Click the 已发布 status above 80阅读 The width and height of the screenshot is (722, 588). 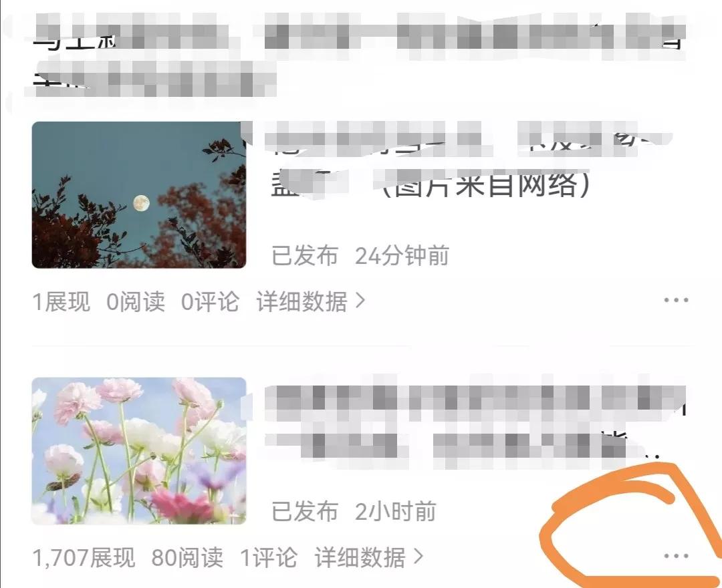[305, 511]
